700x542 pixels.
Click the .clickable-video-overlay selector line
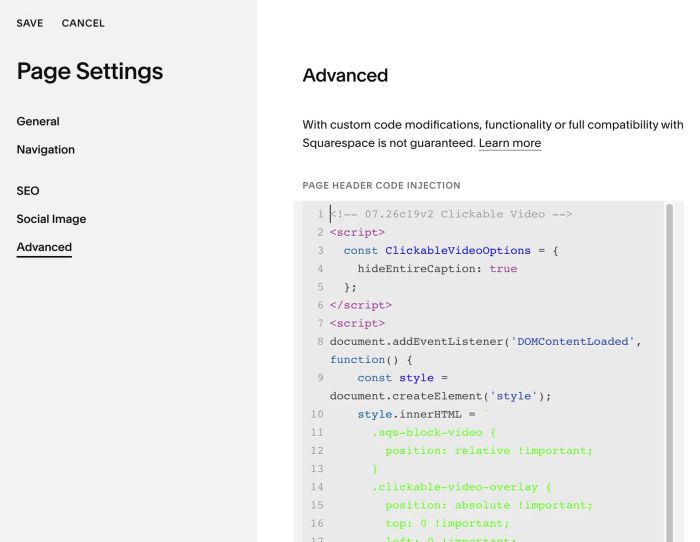(x=462, y=487)
